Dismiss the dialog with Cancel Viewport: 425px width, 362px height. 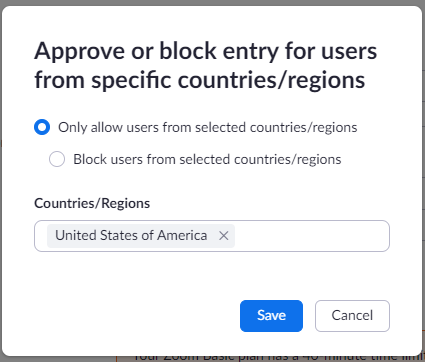click(352, 316)
